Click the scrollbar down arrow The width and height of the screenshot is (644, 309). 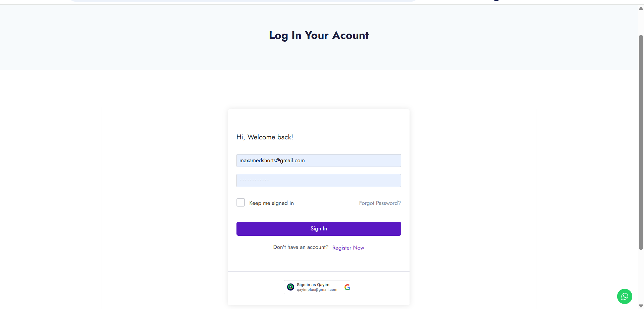tap(641, 306)
